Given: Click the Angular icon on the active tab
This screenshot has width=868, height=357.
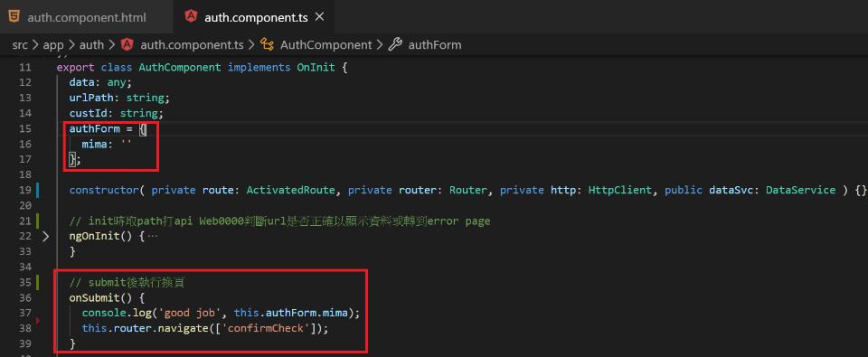Looking at the screenshot, I should pos(192,16).
